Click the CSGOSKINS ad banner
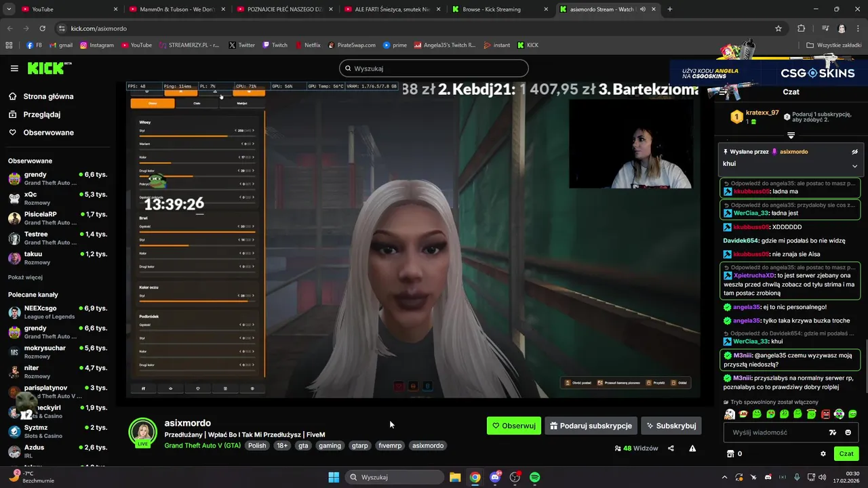 pos(768,73)
